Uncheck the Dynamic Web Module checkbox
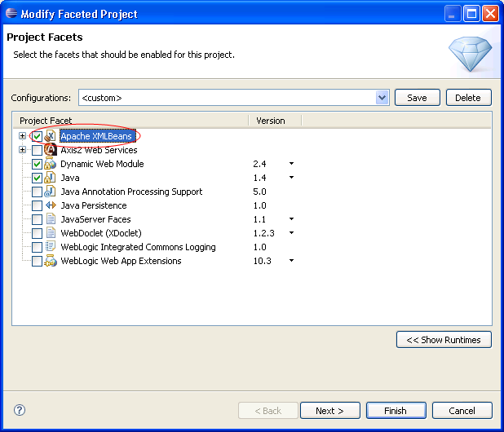The height and width of the screenshot is (432, 504). click(37, 164)
